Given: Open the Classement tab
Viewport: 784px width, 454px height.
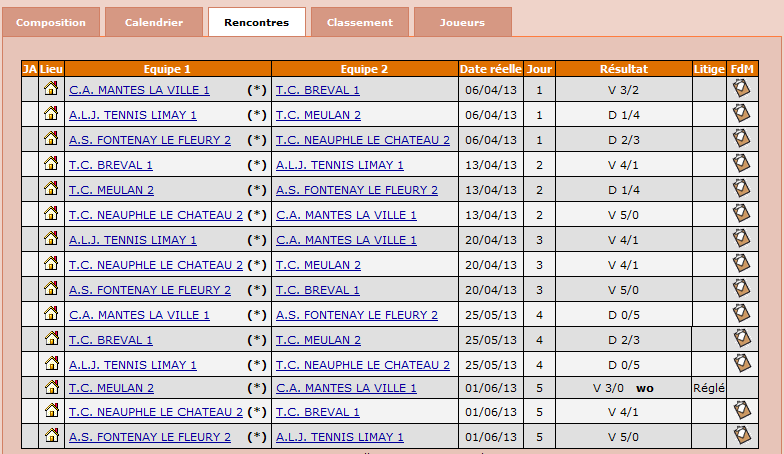Looking at the screenshot, I should (360, 22).
